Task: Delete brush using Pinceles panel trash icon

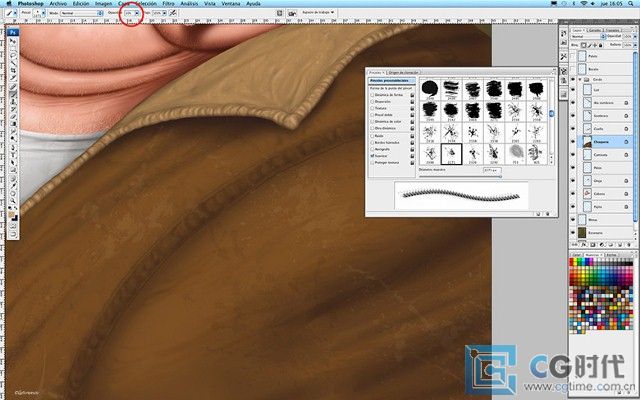Action: coord(547,213)
